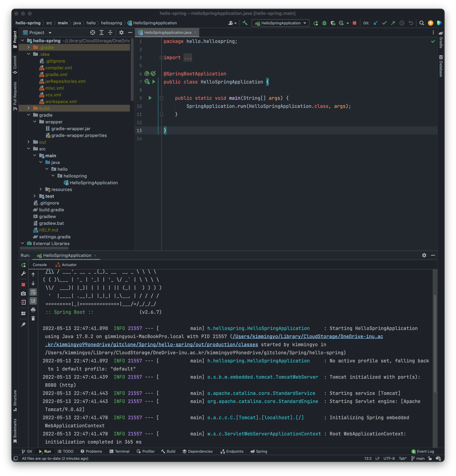Open the Problems tool window tab
Image resolution: width=456 pixels, height=476 pixels.
point(91,451)
